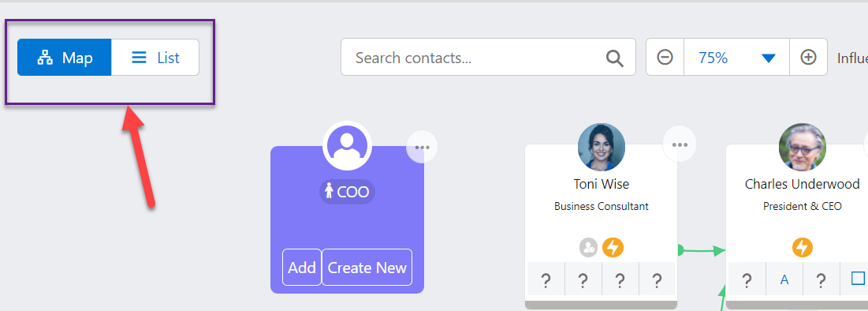Zoom in with the plus icon

coord(809,57)
